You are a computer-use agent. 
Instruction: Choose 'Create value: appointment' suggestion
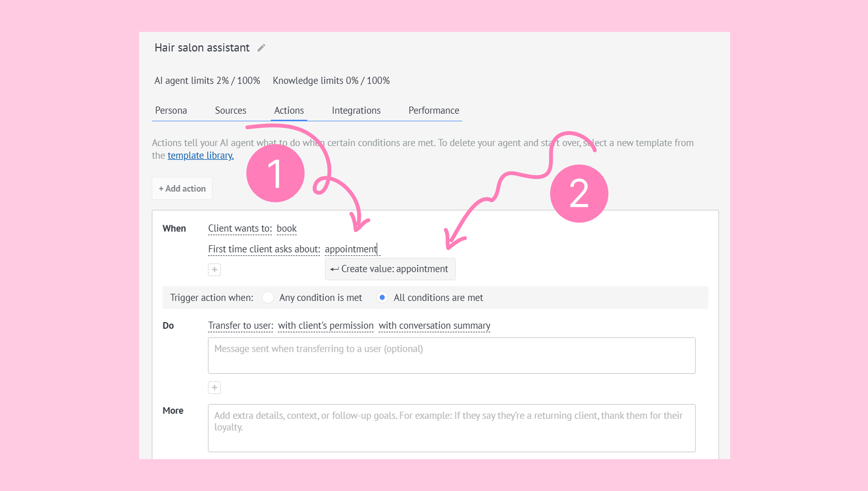point(390,269)
